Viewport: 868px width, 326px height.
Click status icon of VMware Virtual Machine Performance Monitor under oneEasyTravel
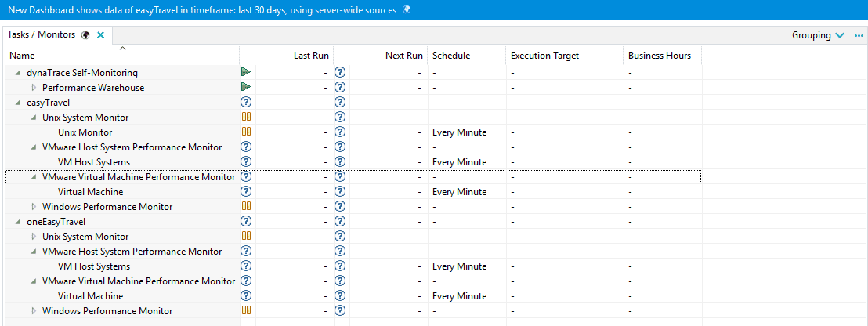click(246, 281)
